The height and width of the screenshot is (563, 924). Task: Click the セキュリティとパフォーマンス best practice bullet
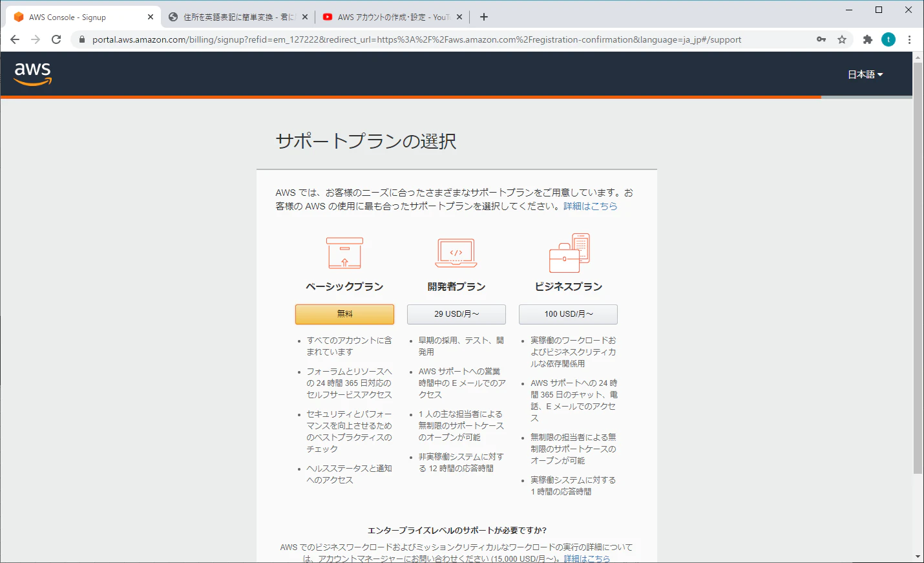pyautogui.click(x=349, y=431)
